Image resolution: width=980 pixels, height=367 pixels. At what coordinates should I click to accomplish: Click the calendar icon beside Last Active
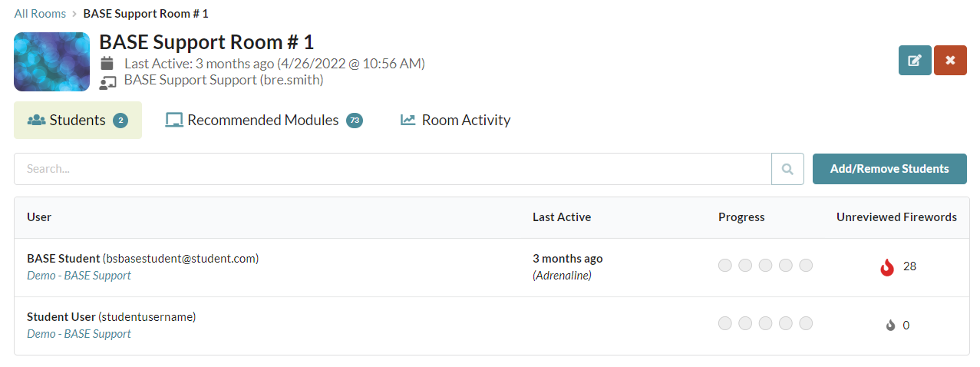[107, 63]
